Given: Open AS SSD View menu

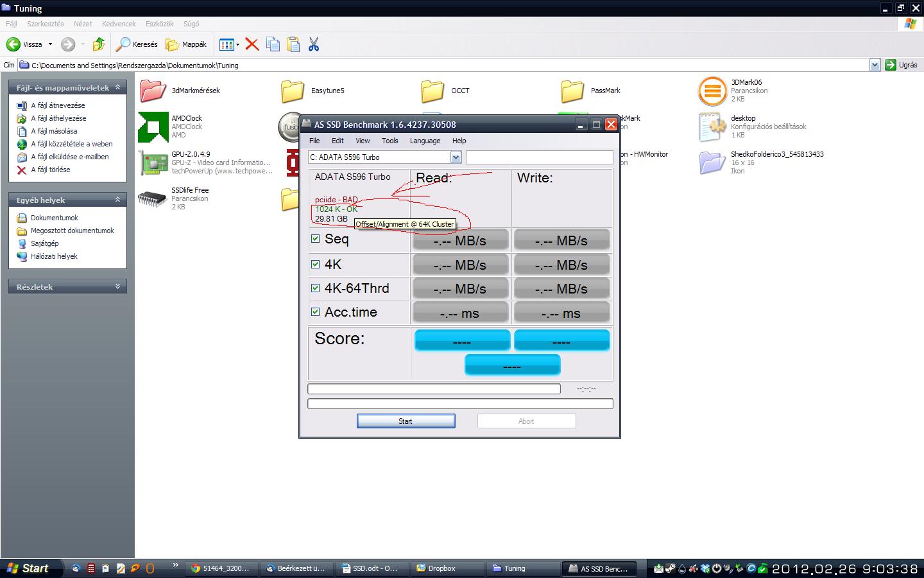Looking at the screenshot, I should coord(363,141).
